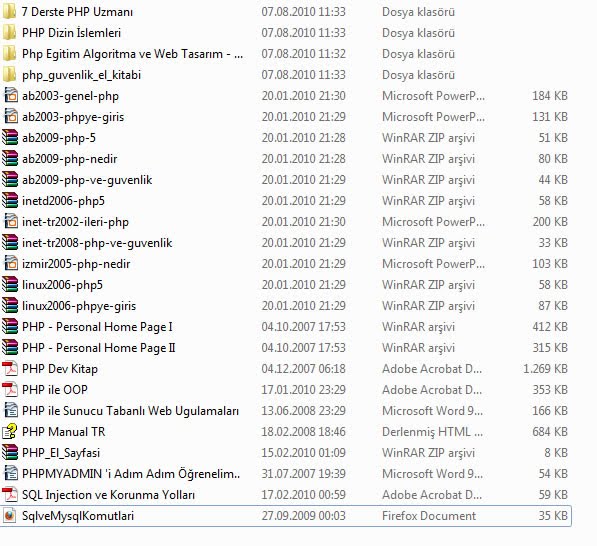Select the 7 Derste PHP Uzmanı folder icon
This screenshot has height=546, width=597.
click(x=10, y=11)
